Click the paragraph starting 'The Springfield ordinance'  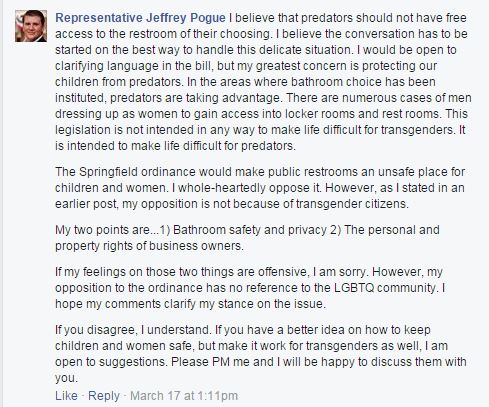260,188
